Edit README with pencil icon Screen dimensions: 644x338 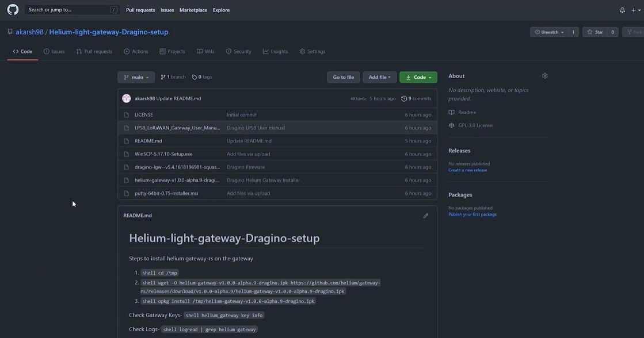(425, 216)
